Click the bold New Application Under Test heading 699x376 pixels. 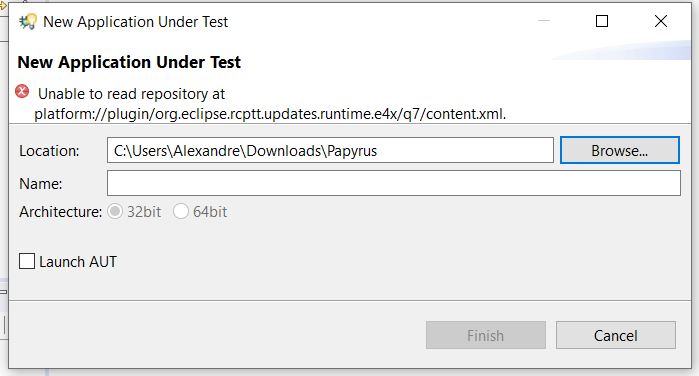click(x=129, y=62)
